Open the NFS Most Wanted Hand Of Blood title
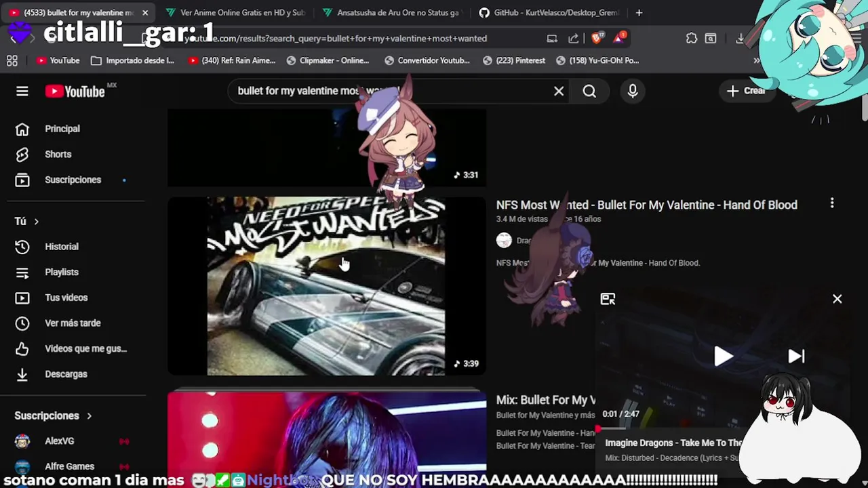This screenshot has height=488, width=868. click(x=646, y=205)
